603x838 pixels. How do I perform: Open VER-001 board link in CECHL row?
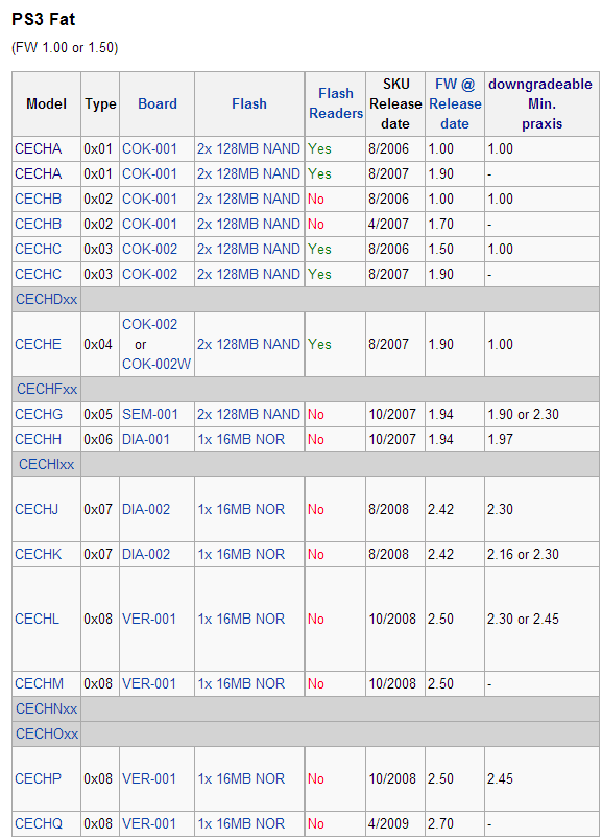149,619
